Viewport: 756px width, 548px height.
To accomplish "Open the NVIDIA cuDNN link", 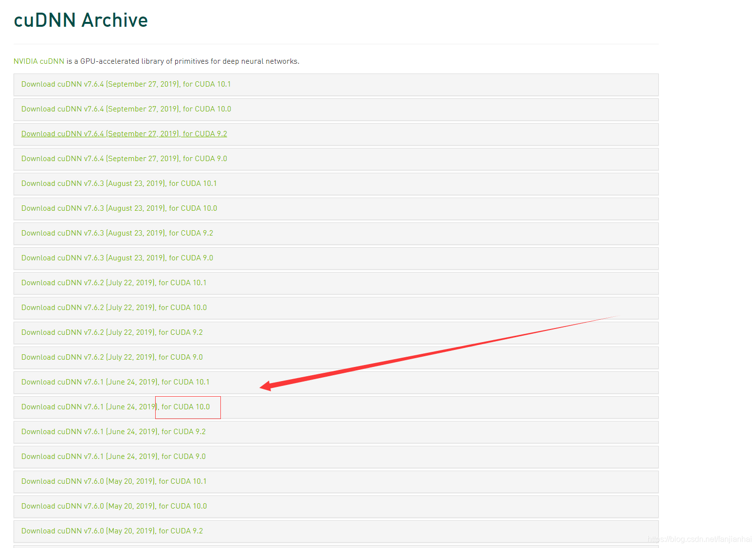I will [39, 61].
